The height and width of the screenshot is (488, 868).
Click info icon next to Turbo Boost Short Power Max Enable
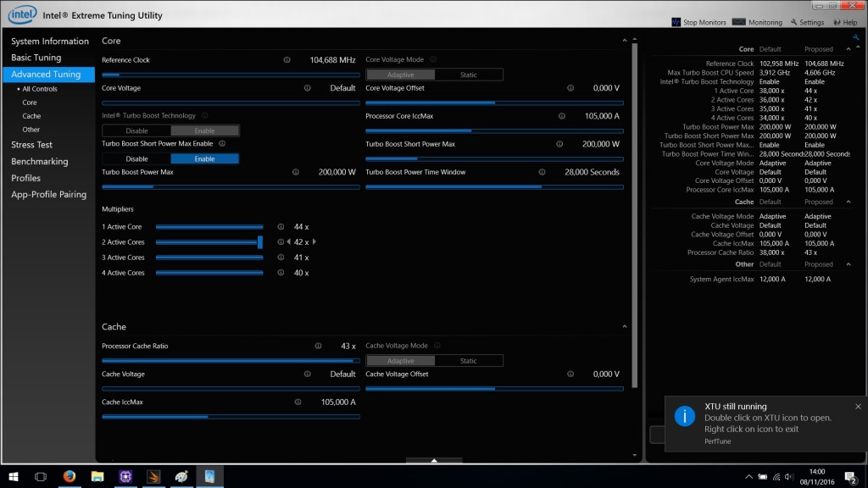tap(222, 143)
